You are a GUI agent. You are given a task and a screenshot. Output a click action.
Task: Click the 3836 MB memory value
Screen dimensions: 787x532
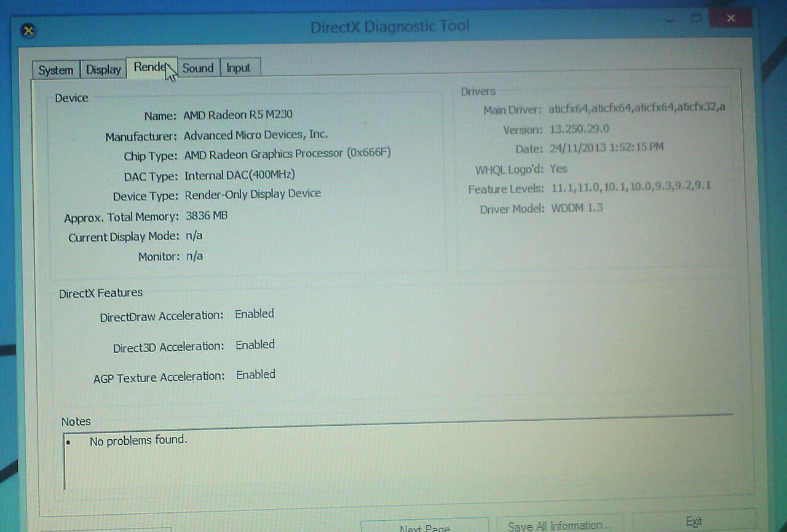207,216
